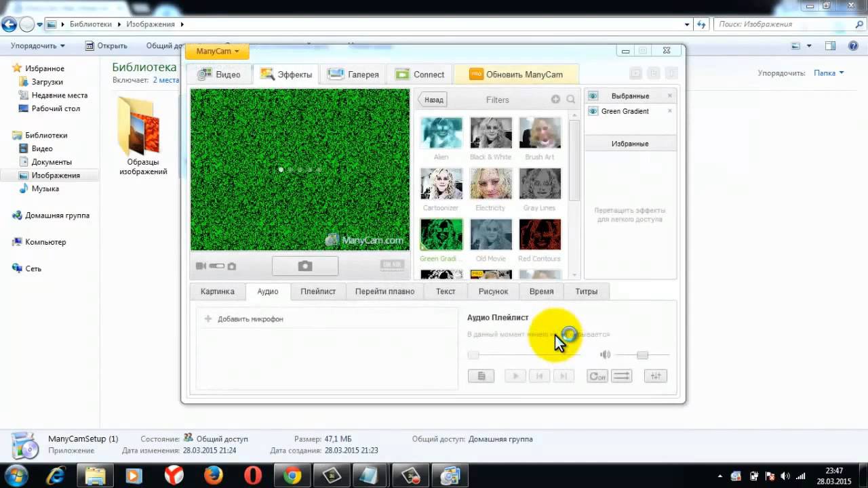Screen dimensions: 868x488
Task: Open Windows Start menu
Action: click(x=16, y=475)
